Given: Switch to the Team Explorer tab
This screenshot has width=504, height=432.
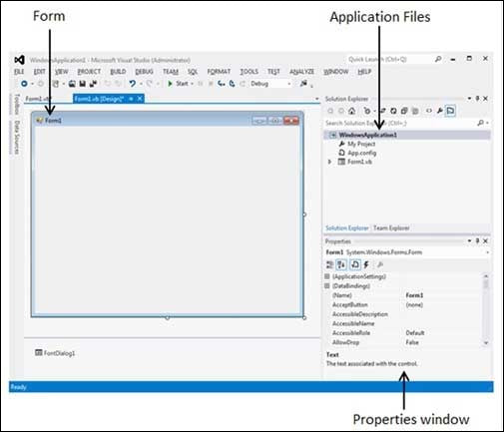Looking at the screenshot, I should [x=391, y=228].
